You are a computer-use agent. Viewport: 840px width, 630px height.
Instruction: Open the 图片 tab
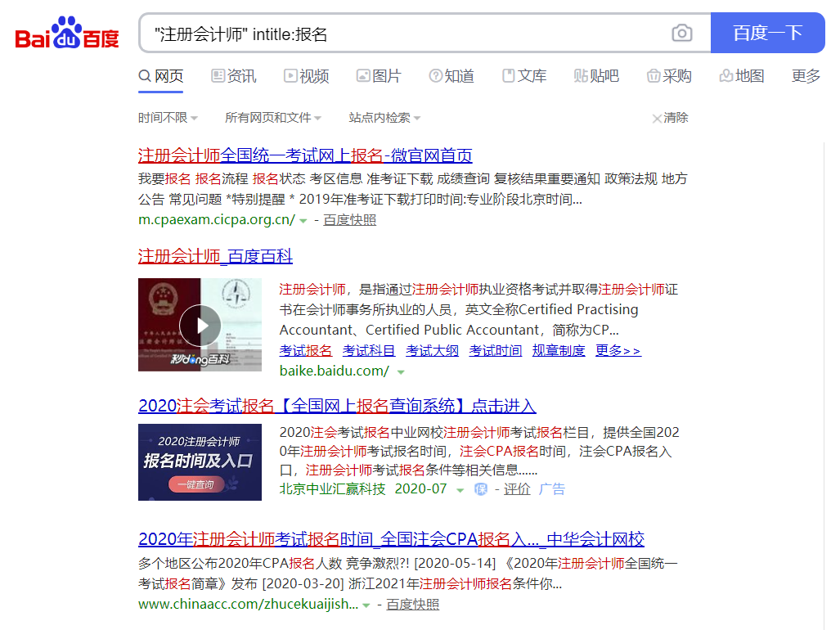point(379,76)
